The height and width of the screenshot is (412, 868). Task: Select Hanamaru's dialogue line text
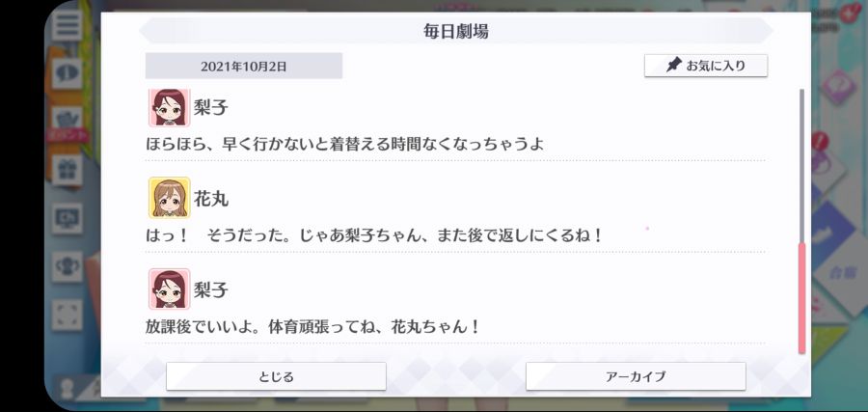pyautogui.click(x=373, y=235)
